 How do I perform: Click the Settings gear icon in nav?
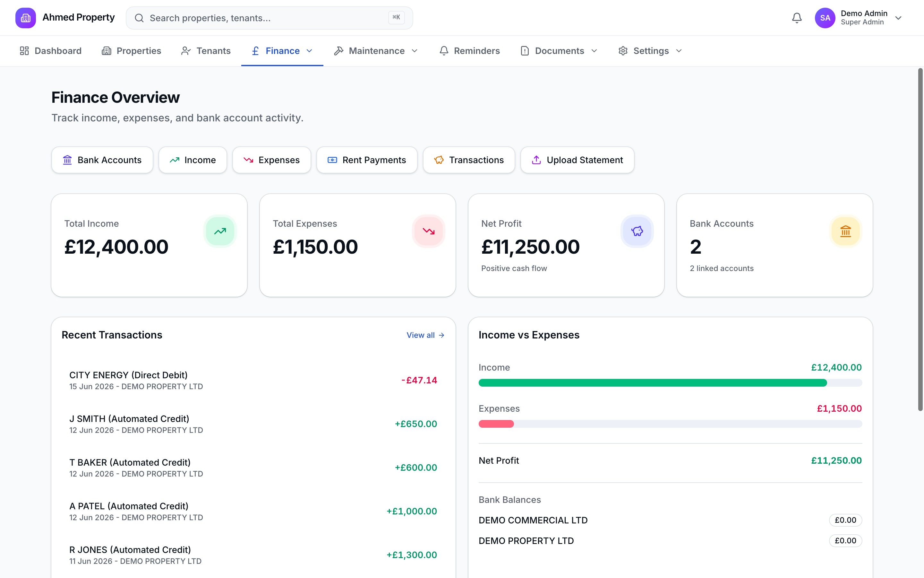[x=623, y=51]
